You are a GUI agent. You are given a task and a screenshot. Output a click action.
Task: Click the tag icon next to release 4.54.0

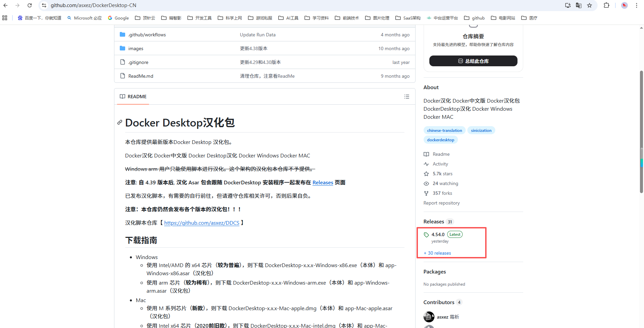click(x=426, y=235)
